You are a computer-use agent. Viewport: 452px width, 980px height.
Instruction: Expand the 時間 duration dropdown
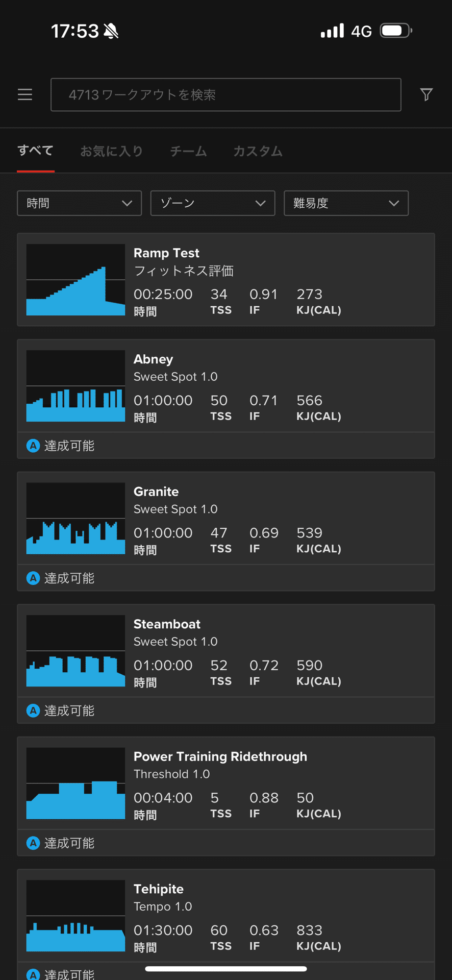[79, 203]
